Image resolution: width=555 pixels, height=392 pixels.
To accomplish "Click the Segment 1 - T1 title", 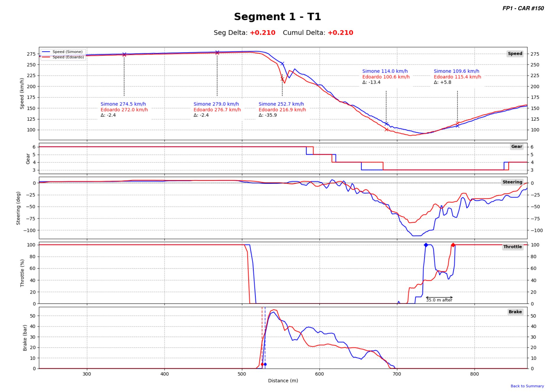I will click(x=277, y=17).
